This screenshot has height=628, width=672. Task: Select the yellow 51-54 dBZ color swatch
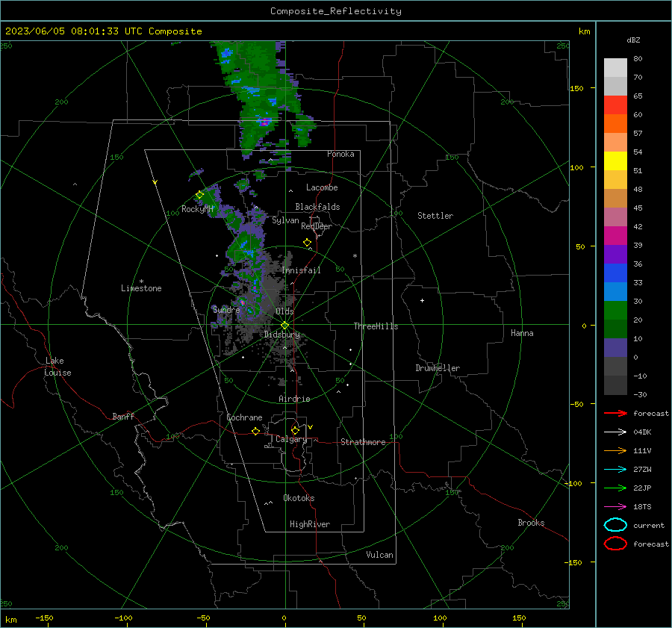[x=615, y=161]
